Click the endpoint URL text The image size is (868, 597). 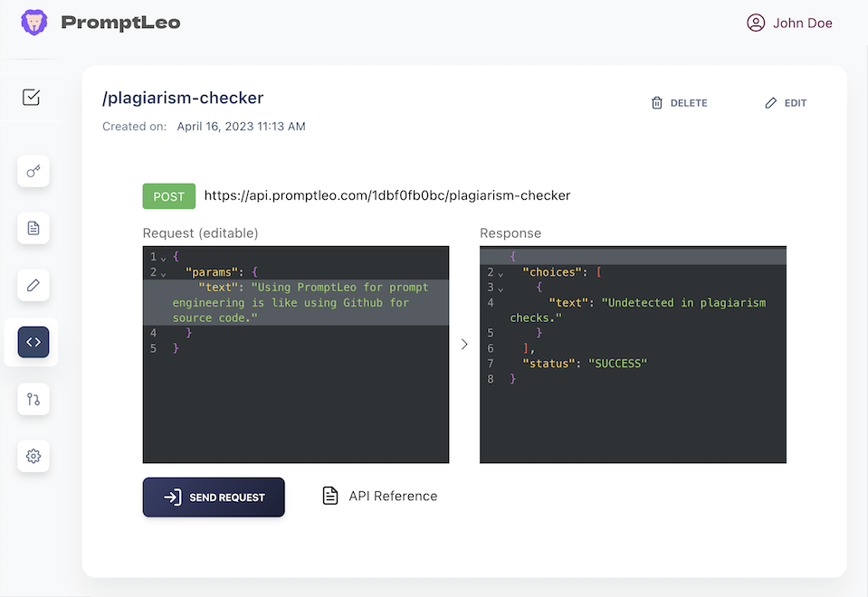point(387,195)
